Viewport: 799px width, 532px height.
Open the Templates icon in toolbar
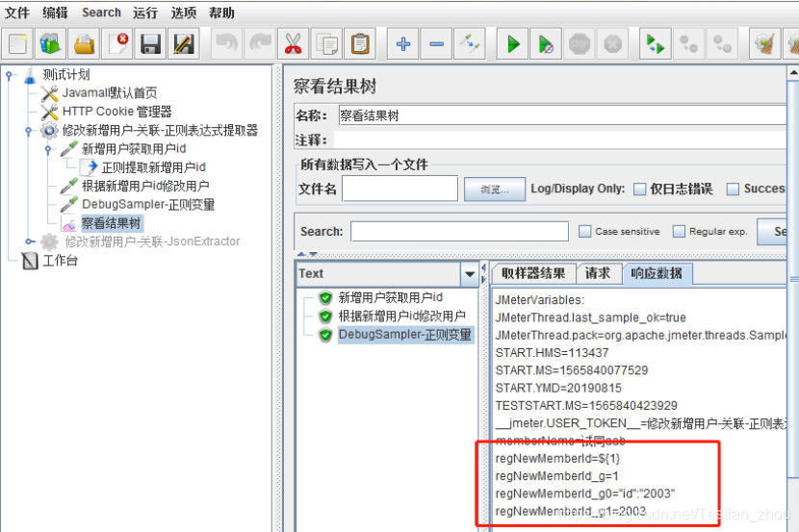point(50,44)
